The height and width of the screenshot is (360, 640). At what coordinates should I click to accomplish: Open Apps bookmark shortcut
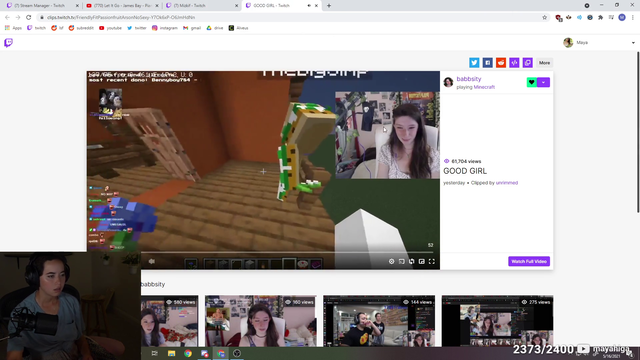click(x=13, y=28)
